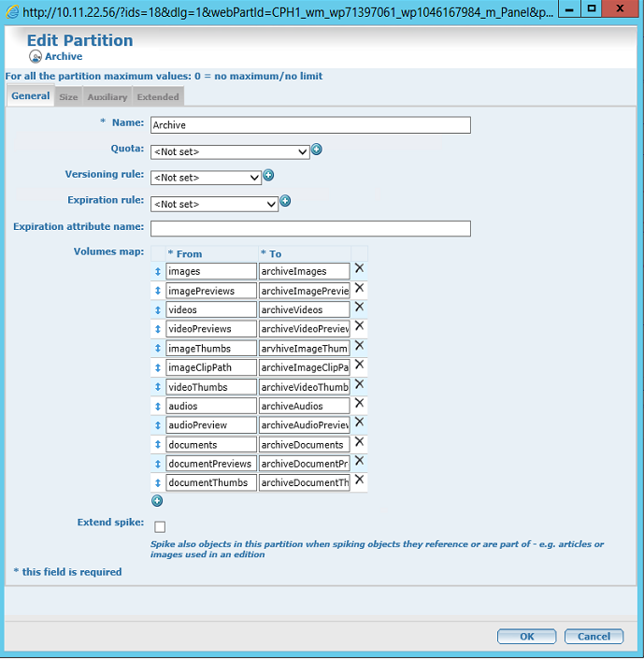Click reorder handle for imagePreviews row

click(158, 291)
